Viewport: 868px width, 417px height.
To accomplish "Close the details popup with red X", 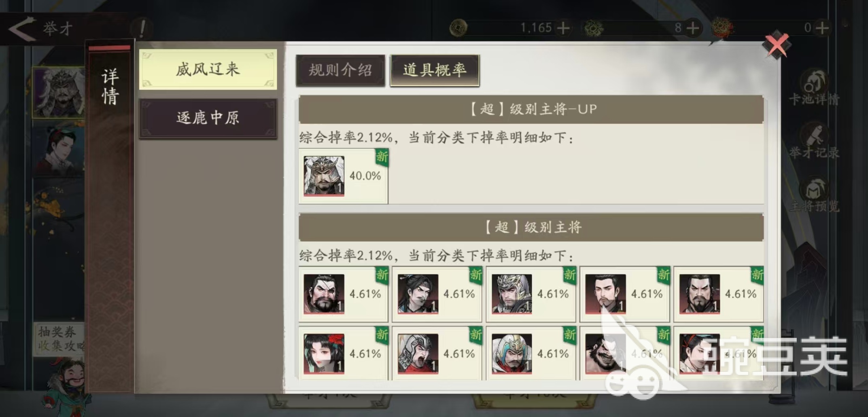I will click(776, 44).
